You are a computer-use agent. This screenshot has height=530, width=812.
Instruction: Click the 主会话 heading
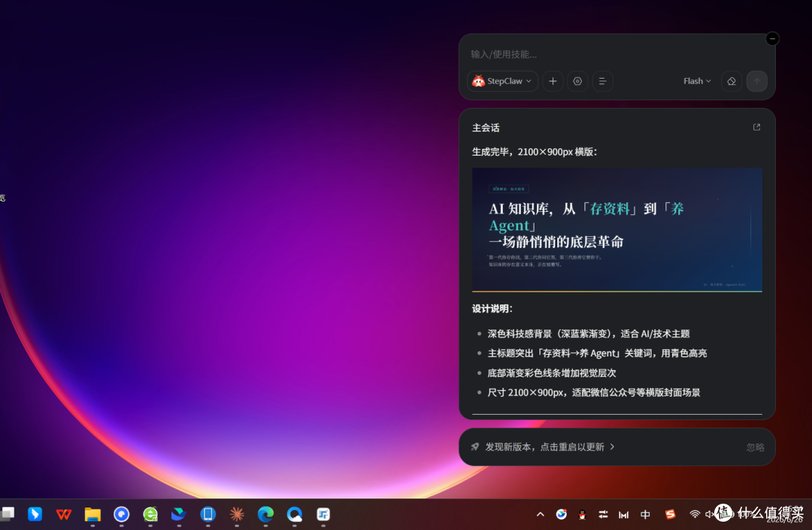(x=486, y=128)
